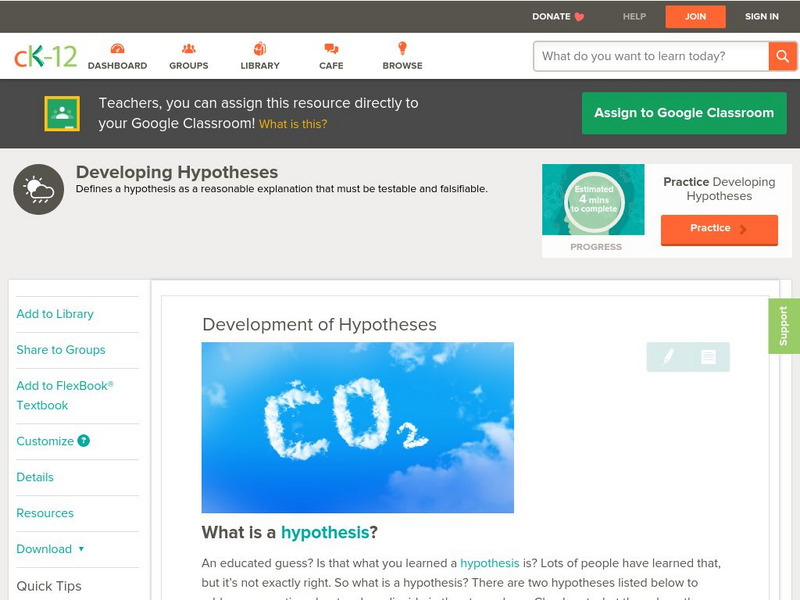
Task: Click the Developing Hypotheses page title
Action: tap(177, 172)
